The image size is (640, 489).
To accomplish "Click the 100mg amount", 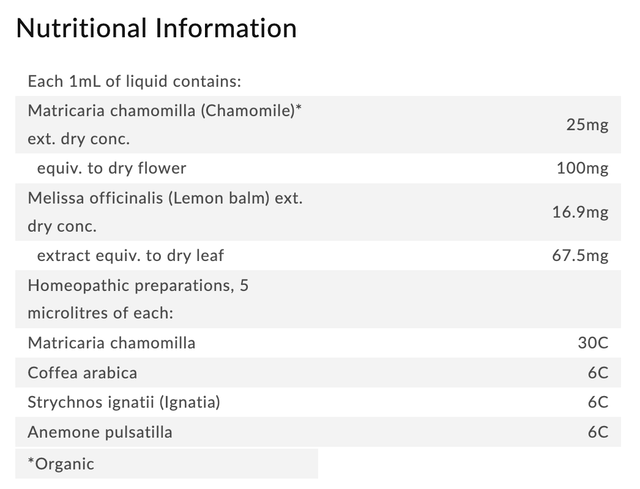I will pyautogui.click(x=582, y=168).
